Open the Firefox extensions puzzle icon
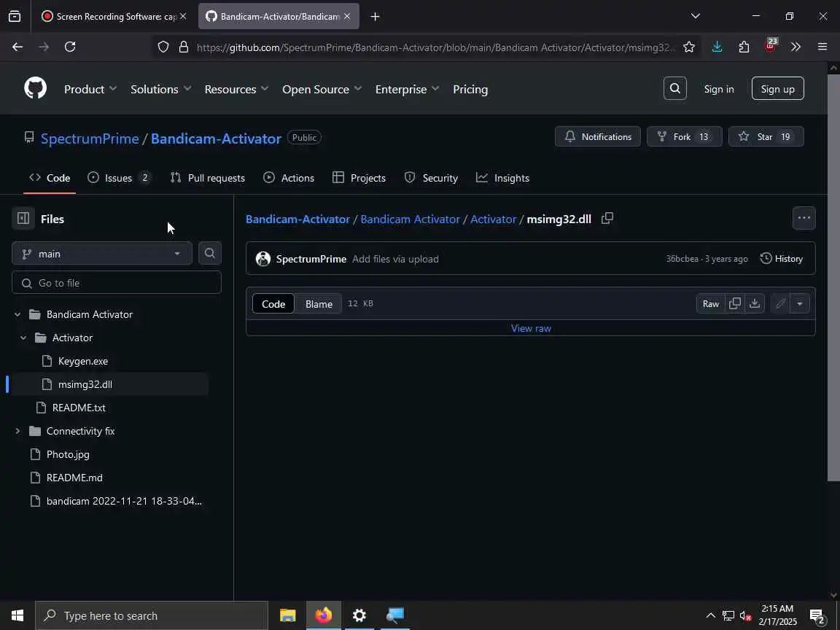The image size is (840, 630). point(744,47)
